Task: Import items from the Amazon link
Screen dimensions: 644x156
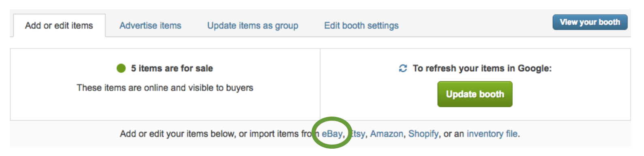Action: [386, 134]
